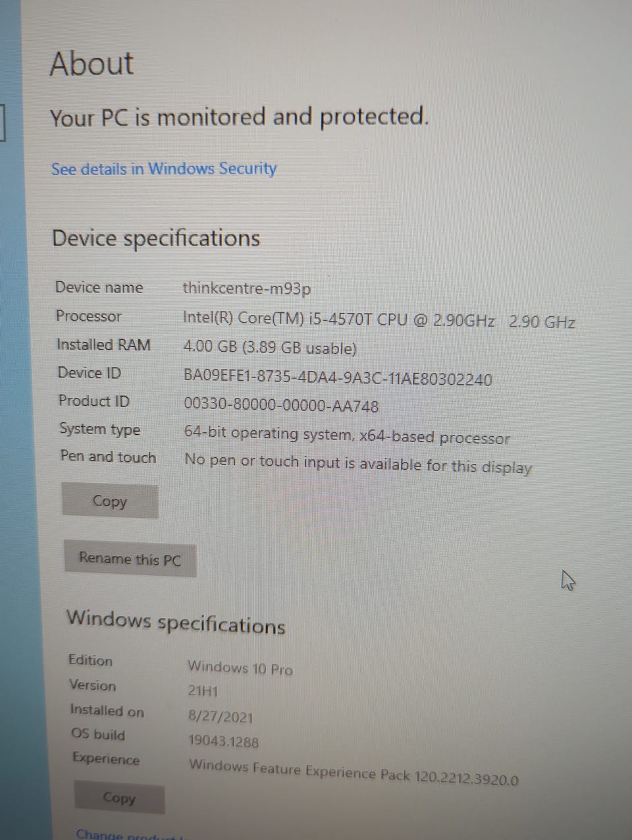Click the Device specifications section heading

click(156, 238)
